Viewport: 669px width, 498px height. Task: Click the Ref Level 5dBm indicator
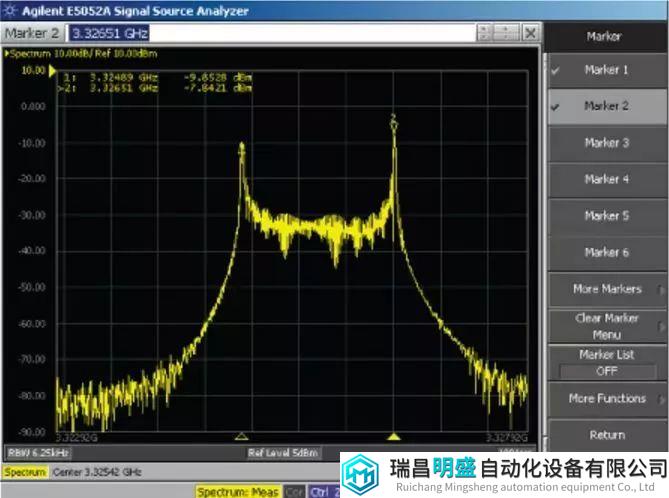pyautogui.click(x=283, y=453)
